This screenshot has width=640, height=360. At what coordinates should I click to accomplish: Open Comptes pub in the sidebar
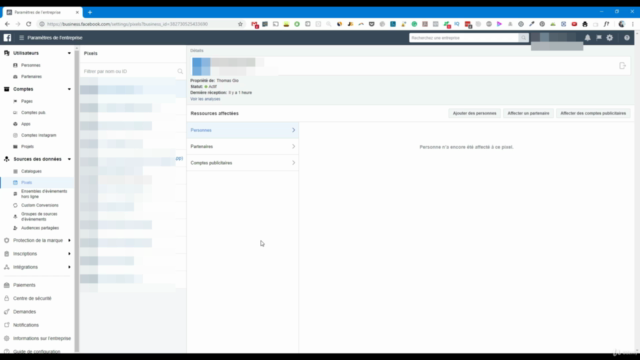click(33, 113)
